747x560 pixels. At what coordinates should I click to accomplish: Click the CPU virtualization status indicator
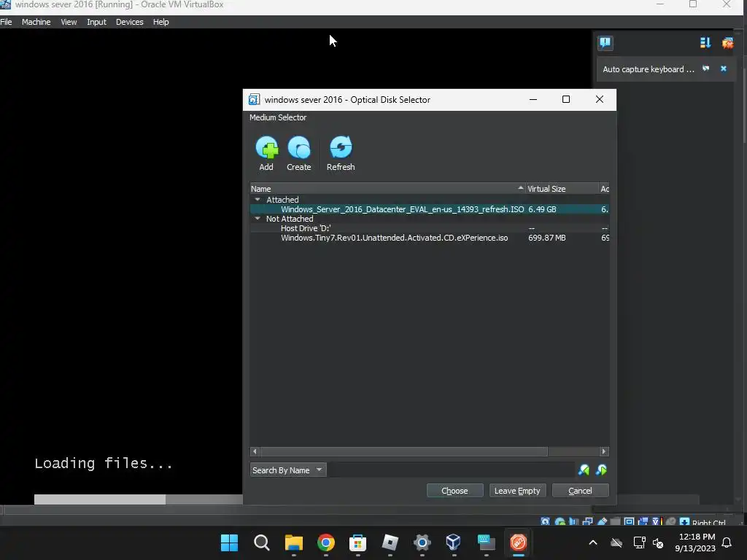657,521
